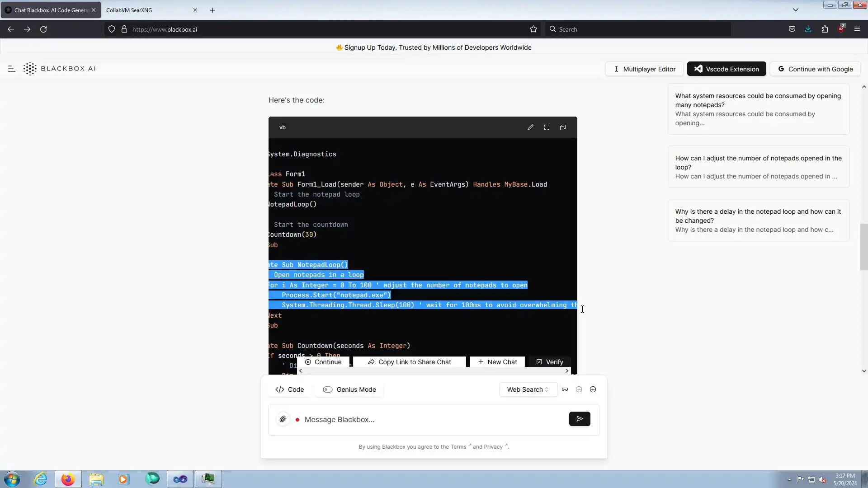
Task: Expand the browser tab list dropdown arrow
Action: pos(796,10)
